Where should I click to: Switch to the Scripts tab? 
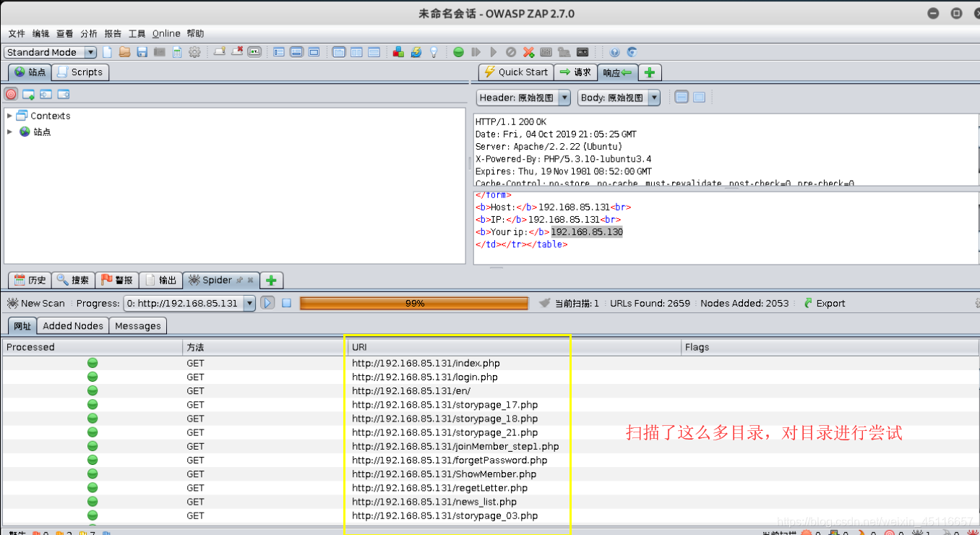tap(80, 72)
